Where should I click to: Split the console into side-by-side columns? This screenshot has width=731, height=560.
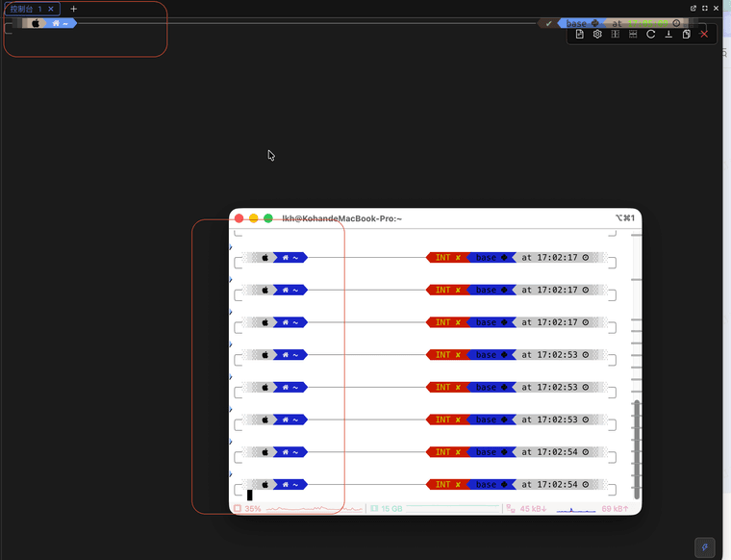(616, 34)
